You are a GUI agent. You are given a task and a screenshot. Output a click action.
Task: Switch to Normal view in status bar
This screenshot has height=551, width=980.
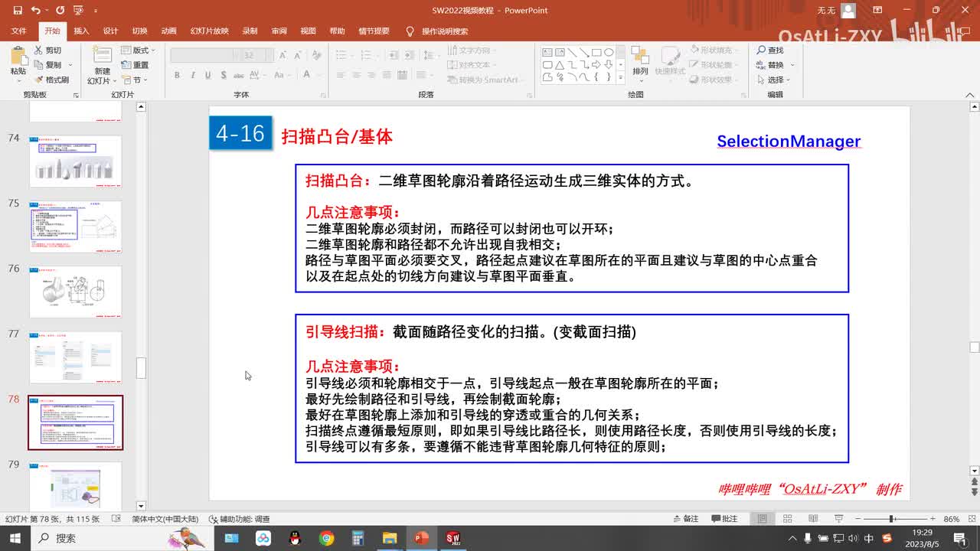(763, 519)
